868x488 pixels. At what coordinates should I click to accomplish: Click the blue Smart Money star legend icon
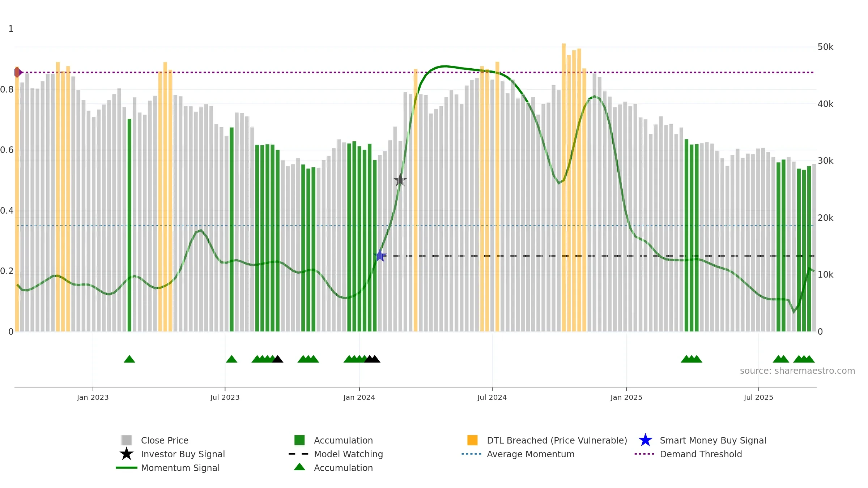pyautogui.click(x=645, y=440)
